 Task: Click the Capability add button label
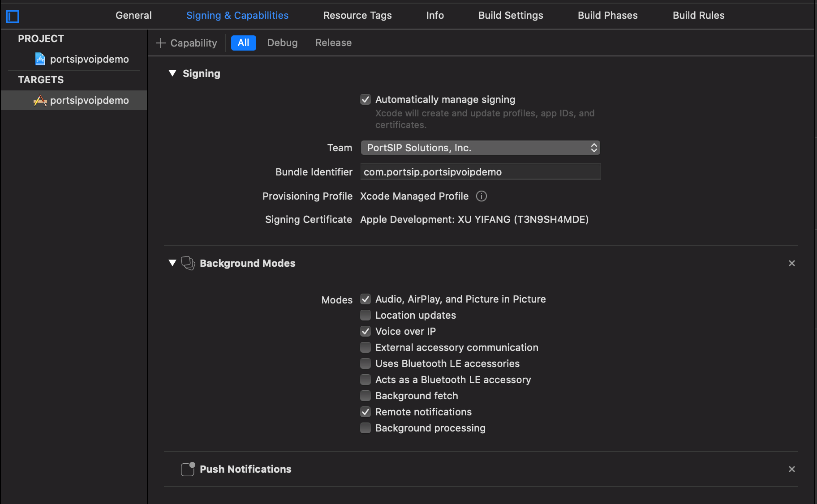click(193, 43)
